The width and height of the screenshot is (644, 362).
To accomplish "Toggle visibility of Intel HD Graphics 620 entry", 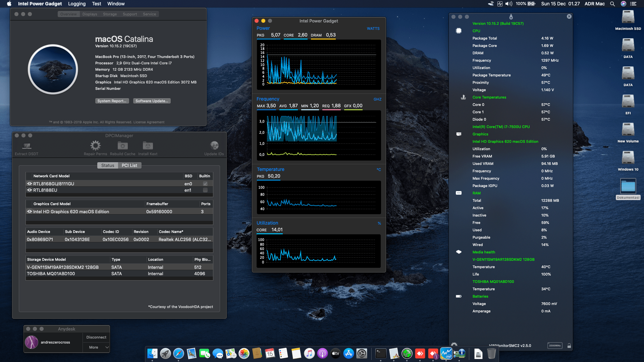I will tap(29, 211).
